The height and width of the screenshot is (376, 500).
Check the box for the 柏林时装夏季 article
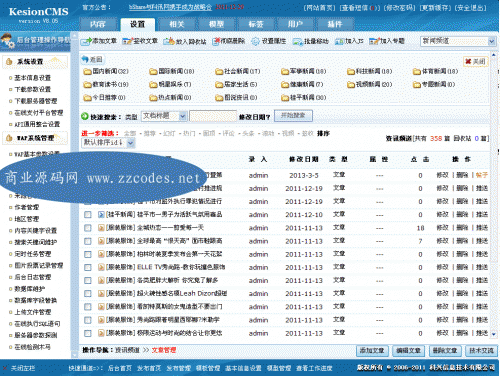point(88,254)
